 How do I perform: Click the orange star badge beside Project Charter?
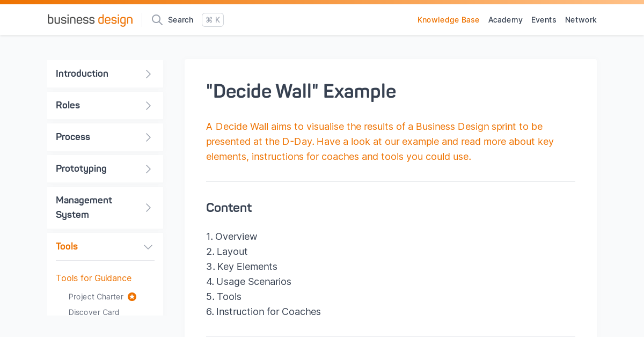[x=132, y=297]
